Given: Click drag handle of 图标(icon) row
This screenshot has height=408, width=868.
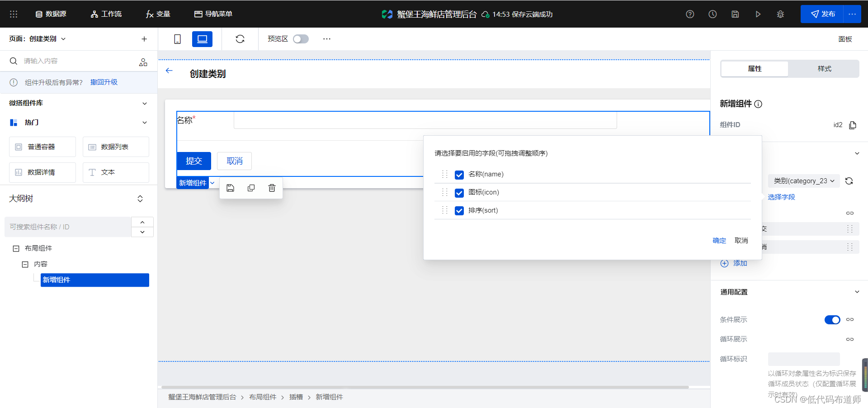Looking at the screenshot, I should pos(445,192).
